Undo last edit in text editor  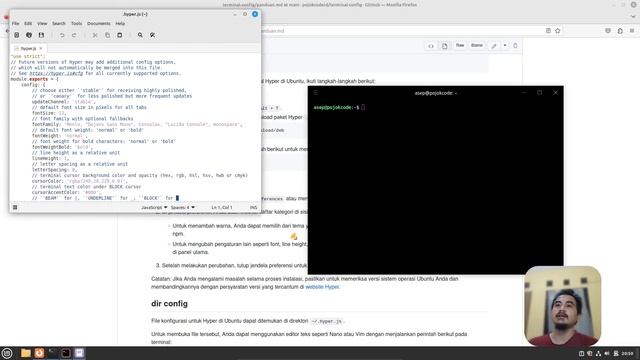click(x=62, y=35)
